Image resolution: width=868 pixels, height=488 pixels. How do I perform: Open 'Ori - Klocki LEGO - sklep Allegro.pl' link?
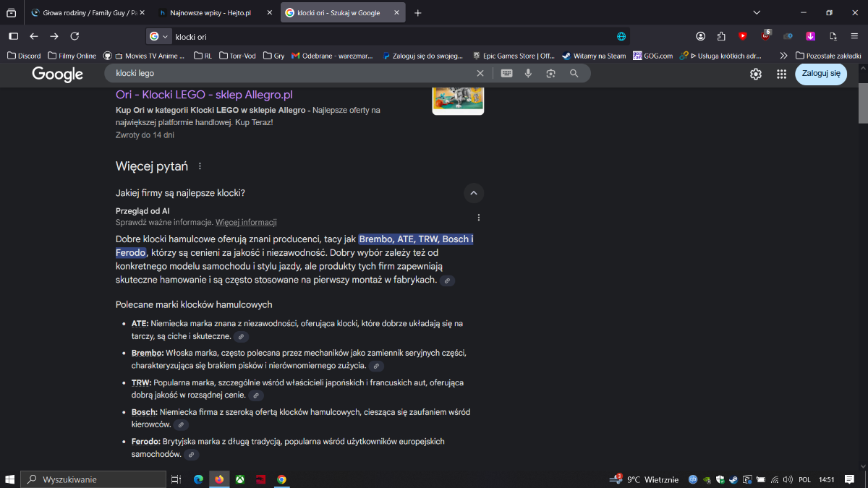(x=204, y=95)
